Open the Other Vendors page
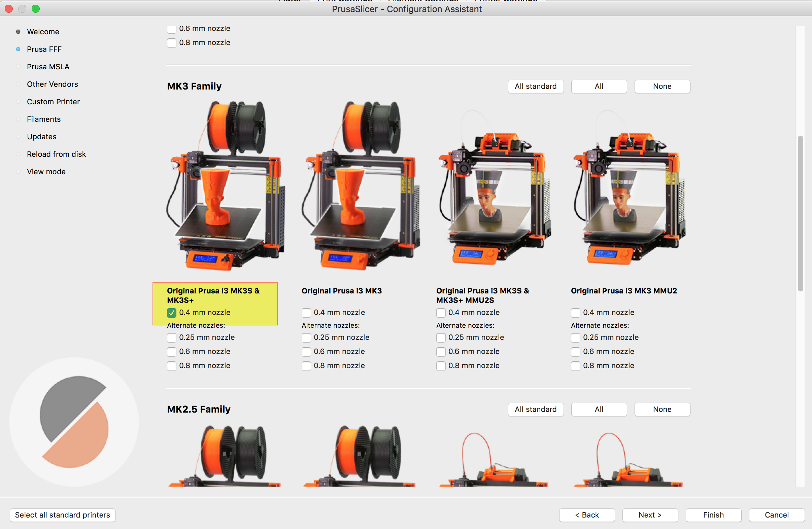 pos(52,84)
